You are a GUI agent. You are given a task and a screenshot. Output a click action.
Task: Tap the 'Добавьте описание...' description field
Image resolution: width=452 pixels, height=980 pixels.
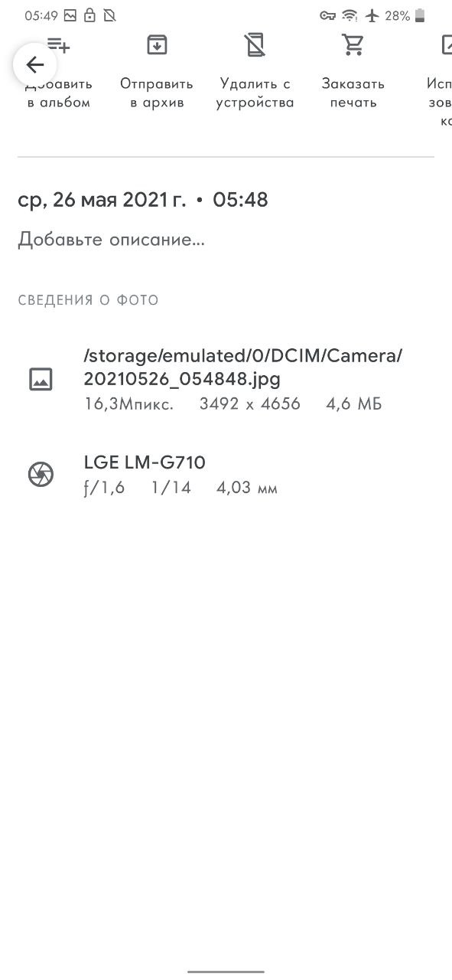[112, 240]
